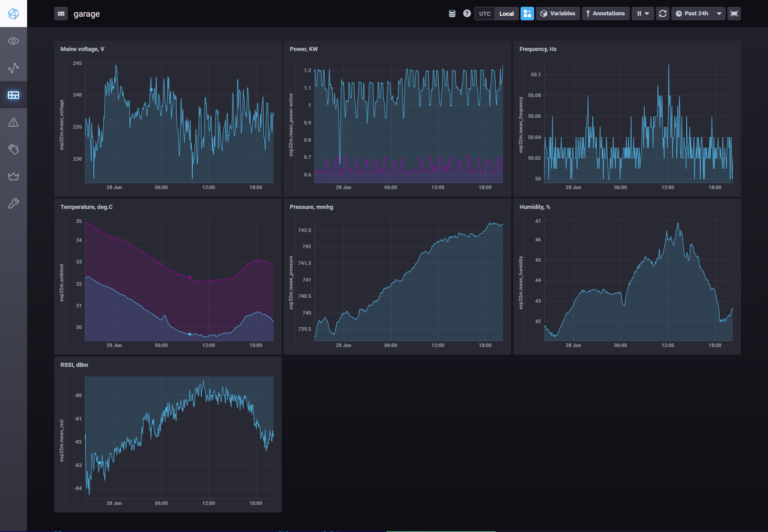Click esp32m.ambient axis label
768x532 pixels.
[x=62, y=283]
